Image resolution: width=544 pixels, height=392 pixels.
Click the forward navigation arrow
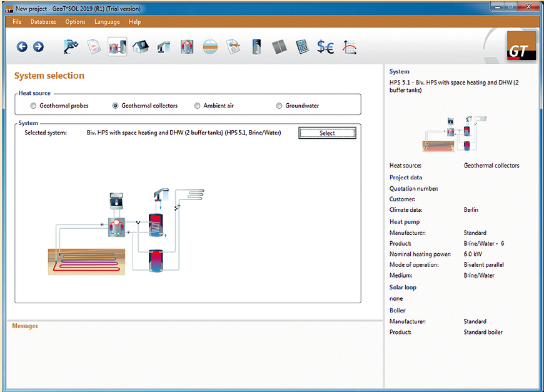pyautogui.click(x=38, y=47)
